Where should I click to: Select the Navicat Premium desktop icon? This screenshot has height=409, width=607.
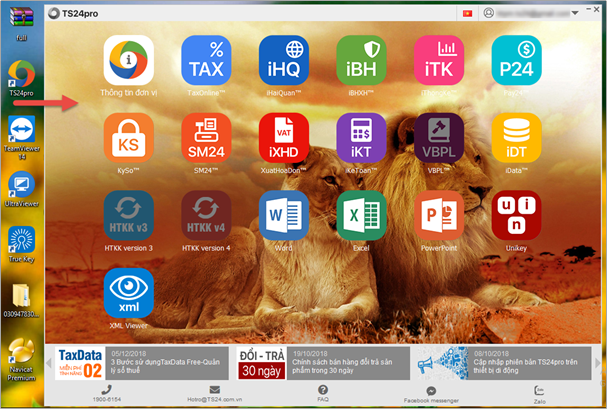pos(22,360)
